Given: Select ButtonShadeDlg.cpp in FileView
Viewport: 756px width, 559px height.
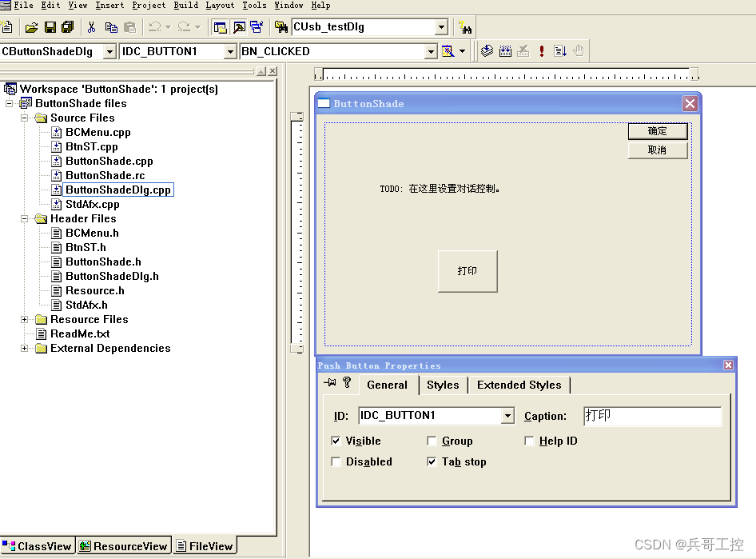Looking at the screenshot, I should tap(118, 190).
